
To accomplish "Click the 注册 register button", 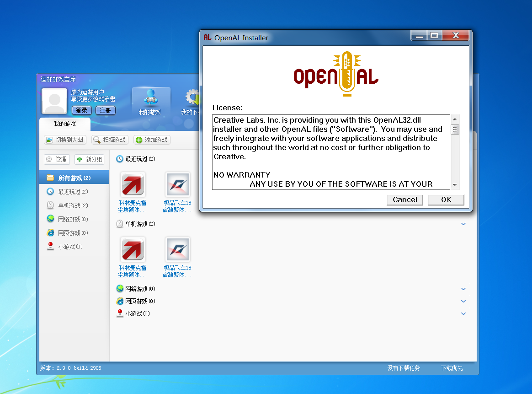I will click(106, 110).
